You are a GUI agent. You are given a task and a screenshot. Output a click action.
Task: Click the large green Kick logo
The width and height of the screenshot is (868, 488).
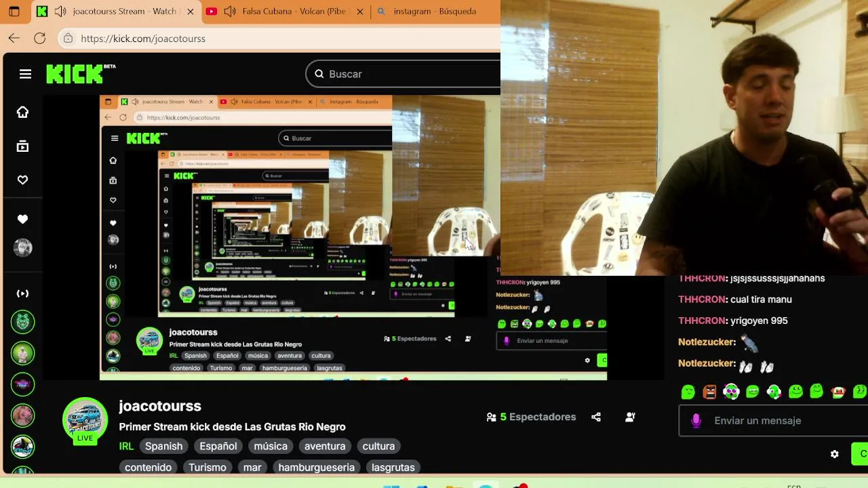tap(81, 74)
